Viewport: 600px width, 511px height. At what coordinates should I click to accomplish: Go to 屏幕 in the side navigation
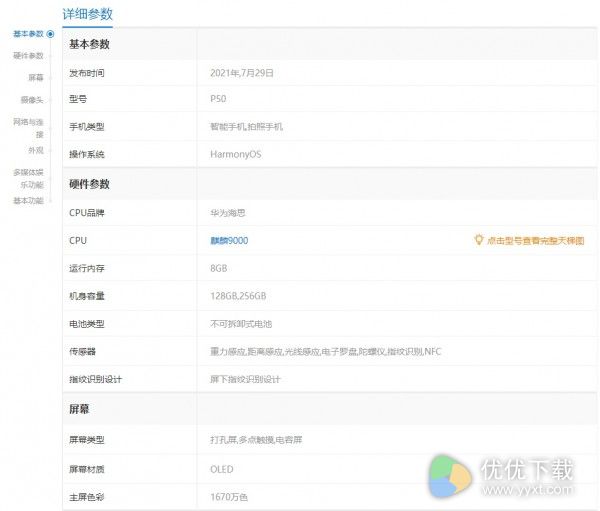point(36,78)
